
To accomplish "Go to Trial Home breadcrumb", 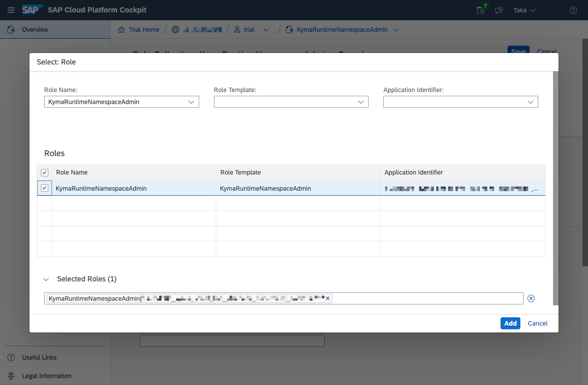I will [x=144, y=29].
